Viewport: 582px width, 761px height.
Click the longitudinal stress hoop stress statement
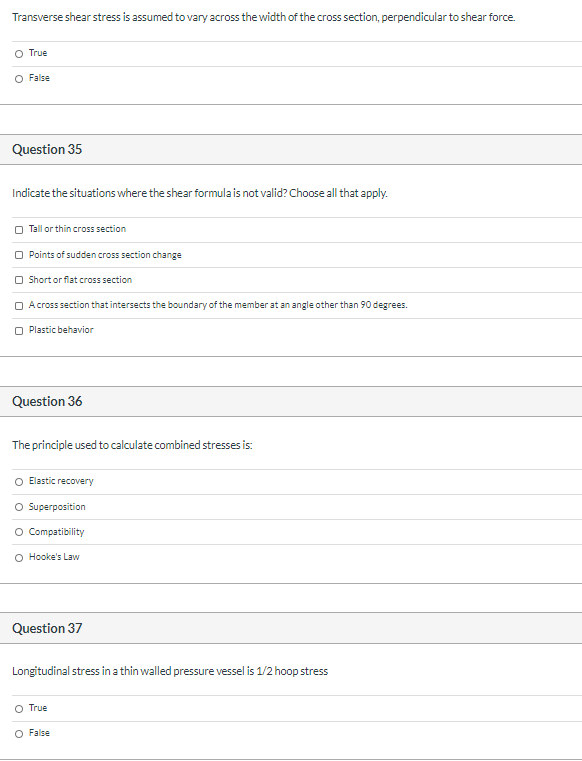(170, 671)
